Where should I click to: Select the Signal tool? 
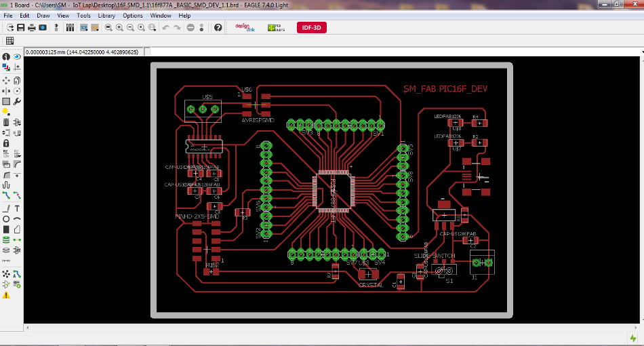coord(17,240)
